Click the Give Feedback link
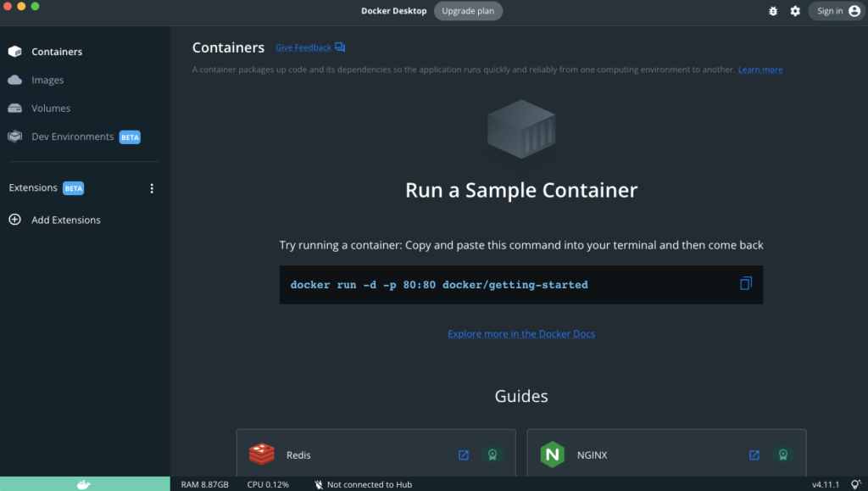 coord(303,47)
